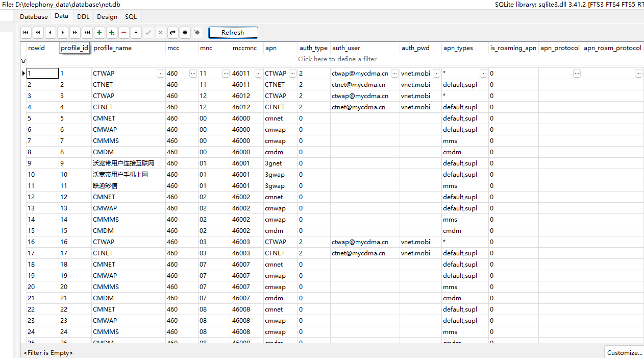Click the mnc column header
The height and width of the screenshot is (358, 644).
[x=214, y=48]
